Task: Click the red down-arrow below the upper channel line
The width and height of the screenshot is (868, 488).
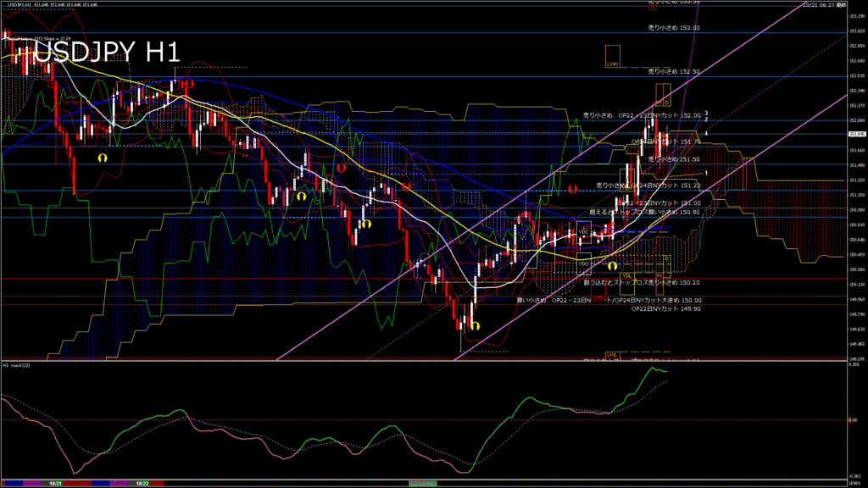Action: pos(574,189)
